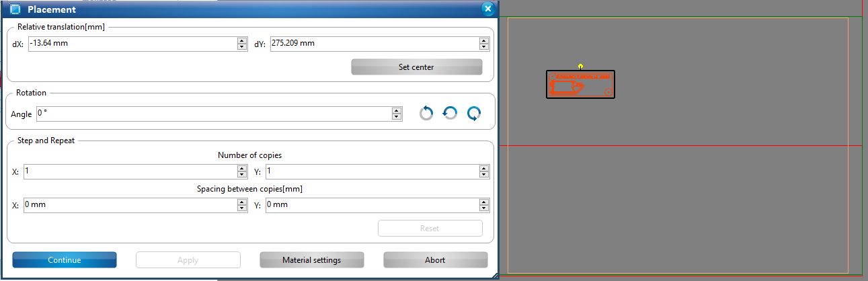Click the Y number of copies field

[371, 171]
